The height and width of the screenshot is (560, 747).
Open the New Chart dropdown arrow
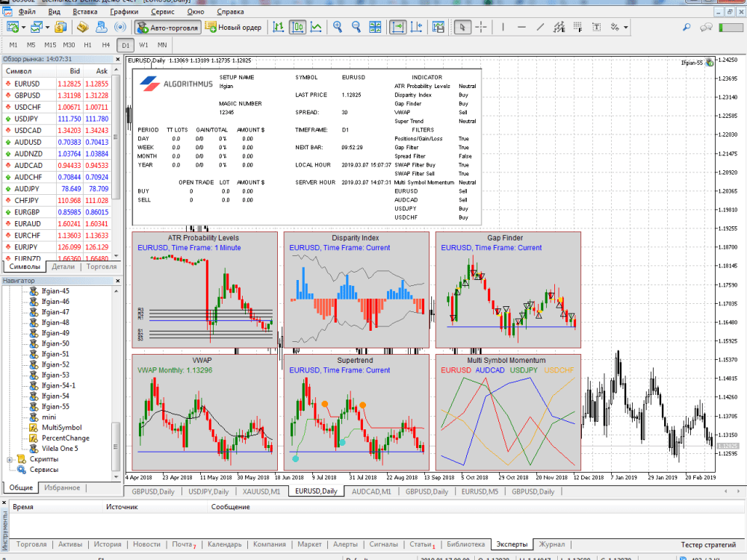click(23, 27)
